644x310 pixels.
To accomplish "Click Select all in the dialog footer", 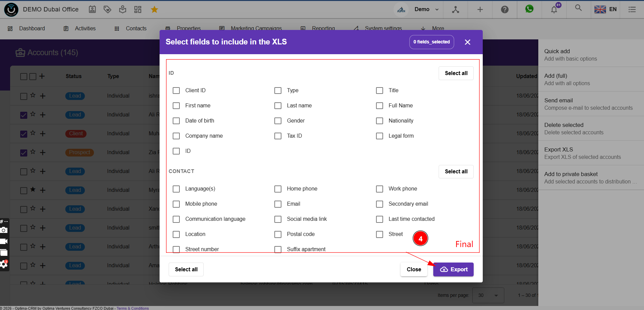I will [x=186, y=269].
